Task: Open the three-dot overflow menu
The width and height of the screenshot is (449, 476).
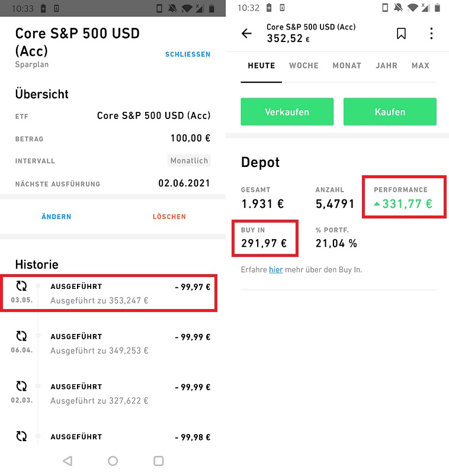Action: [431, 33]
